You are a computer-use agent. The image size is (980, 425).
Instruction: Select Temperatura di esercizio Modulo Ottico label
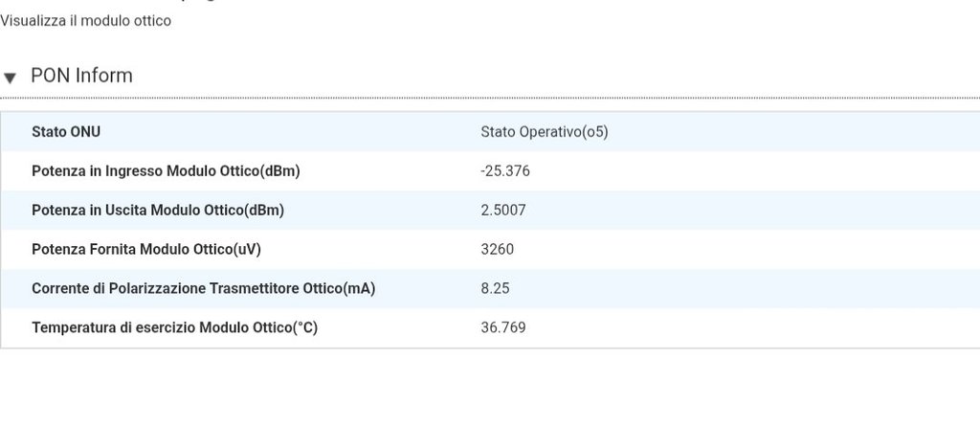(x=174, y=327)
